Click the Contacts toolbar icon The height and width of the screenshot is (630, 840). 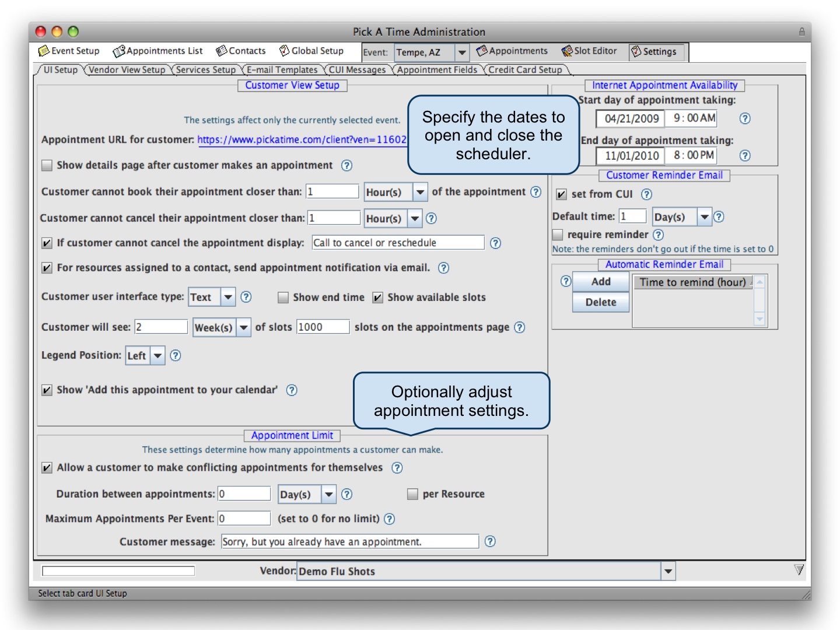pos(221,51)
